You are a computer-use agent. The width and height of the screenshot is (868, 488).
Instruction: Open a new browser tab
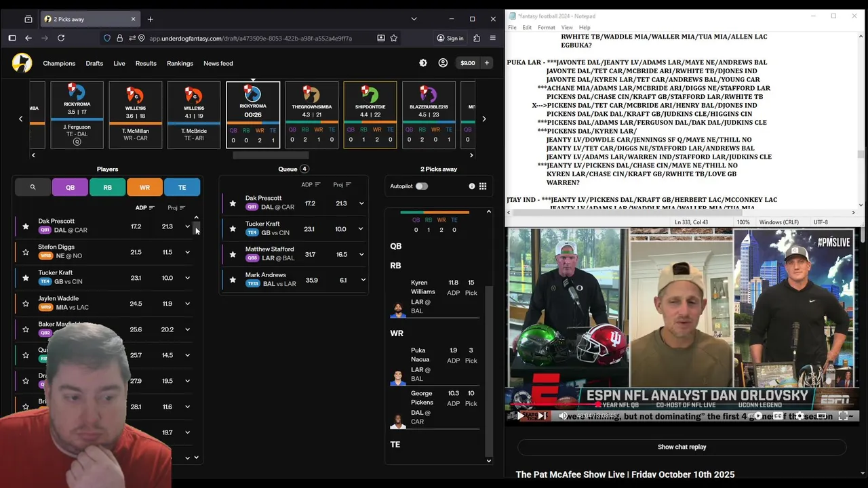click(x=151, y=19)
